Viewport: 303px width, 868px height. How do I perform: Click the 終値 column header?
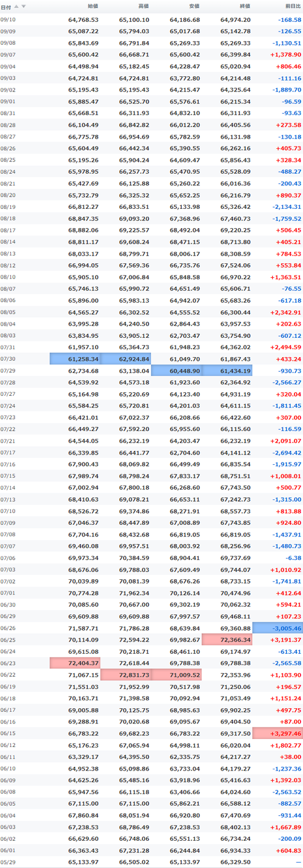(244, 6)
